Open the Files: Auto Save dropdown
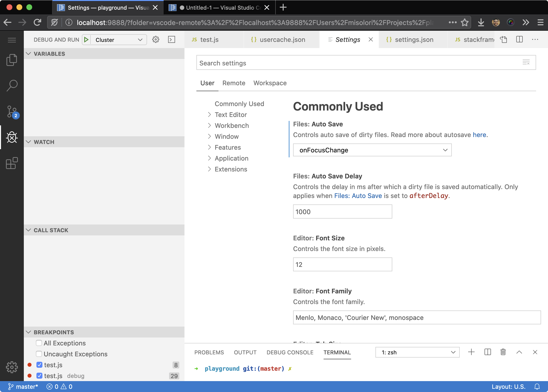 point(372,150)
